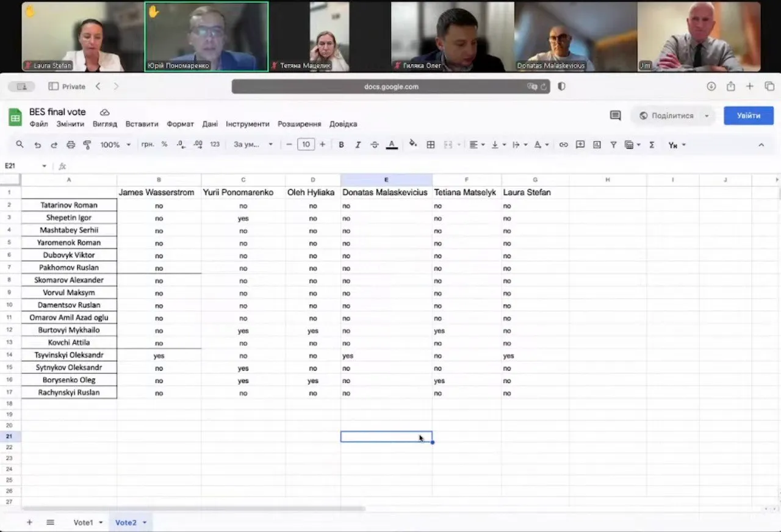781x532 pixels.
Task: Switch to the Vote1 sheet tab
Action: pos(83,523)
